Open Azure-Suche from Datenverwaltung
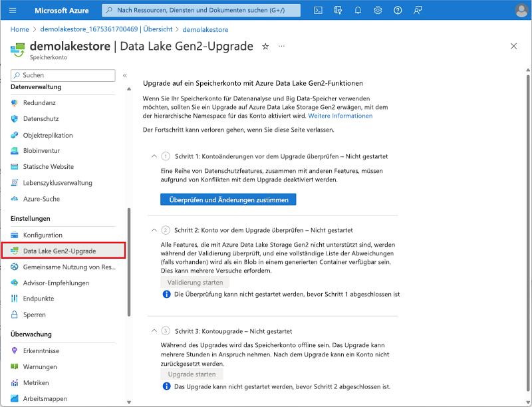Screen dimensions: 532x407 pyautogui.click(x=43, y=200)
